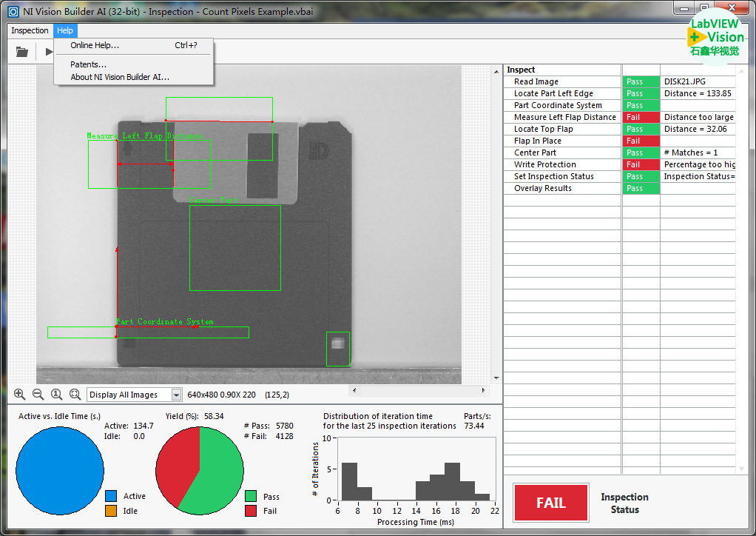This screenshot has width=756, height=536.
Task: Click the zoom 1:1 icon
Action: pos(56,395)
